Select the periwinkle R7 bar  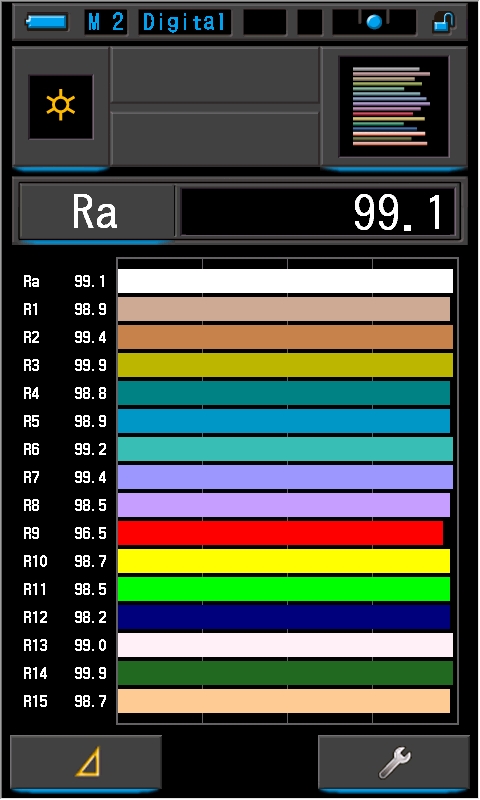pos(285,477)
